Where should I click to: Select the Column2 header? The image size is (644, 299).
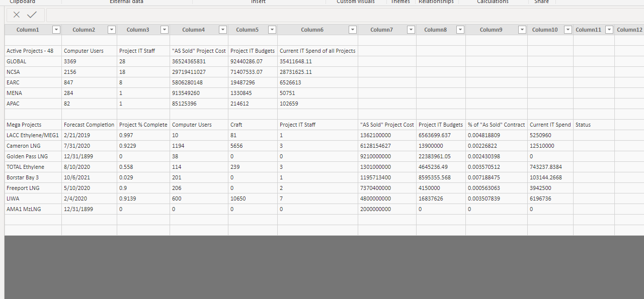click(x=90, y=30)
